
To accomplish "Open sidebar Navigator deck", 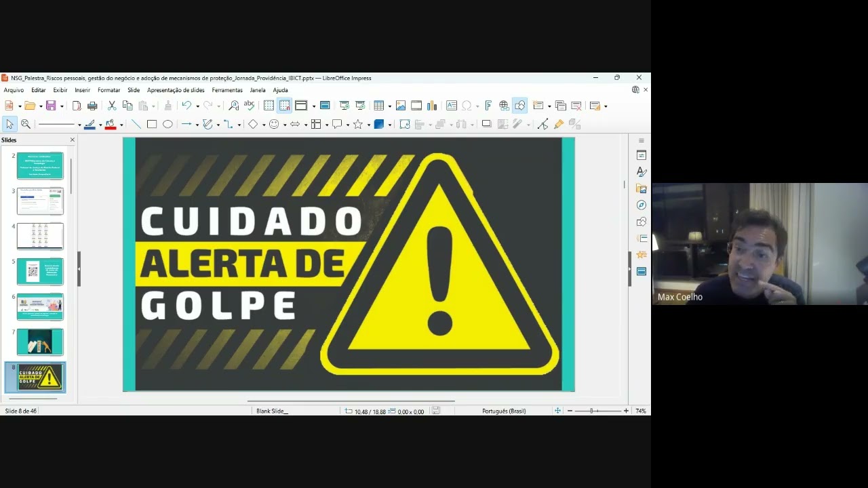I will point(642,205).
